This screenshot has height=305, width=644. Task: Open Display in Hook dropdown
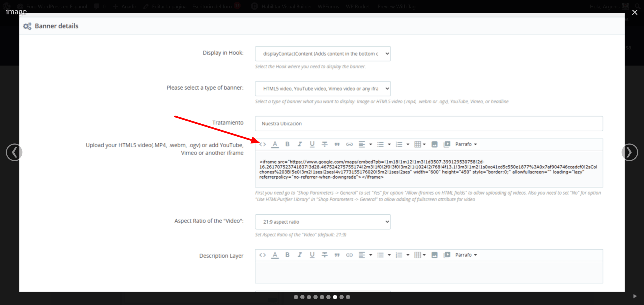[x=323, y=54]
